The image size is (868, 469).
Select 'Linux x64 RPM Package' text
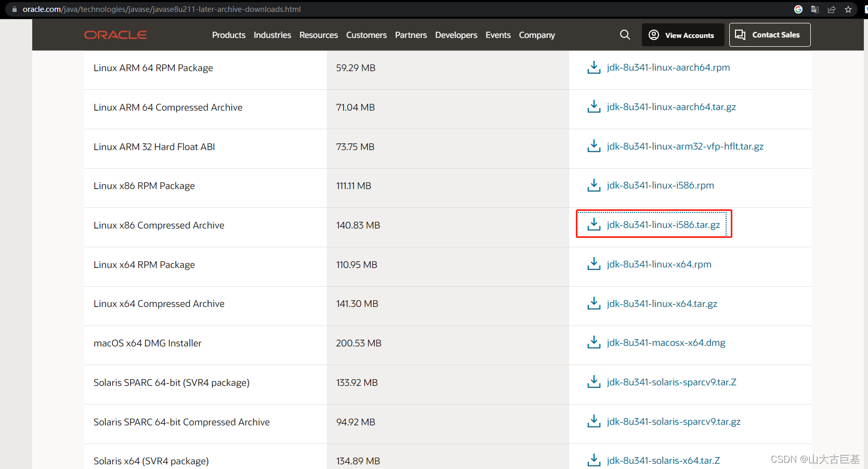144,265
